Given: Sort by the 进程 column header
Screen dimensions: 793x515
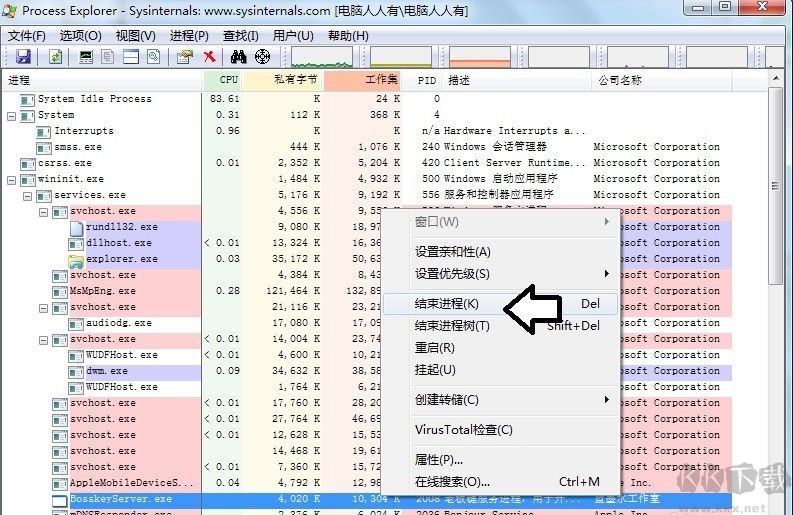Looking at the screenshot, I should (102, 80).
